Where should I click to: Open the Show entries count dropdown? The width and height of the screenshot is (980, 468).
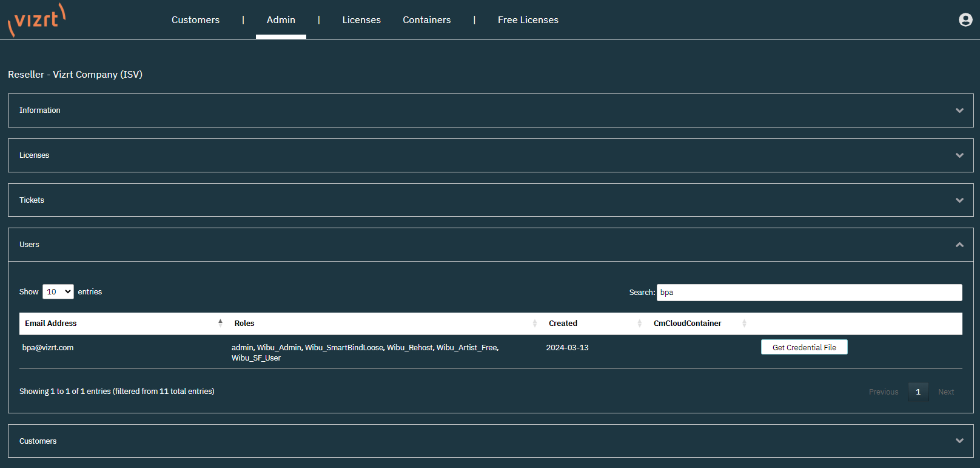tap(58, 292)
